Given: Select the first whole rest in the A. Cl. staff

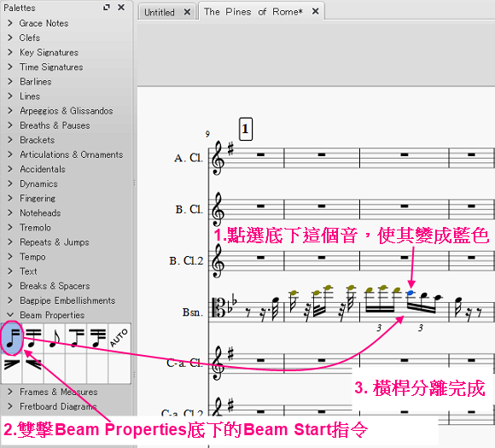Looking at the screenshot, I should (261, 154).
